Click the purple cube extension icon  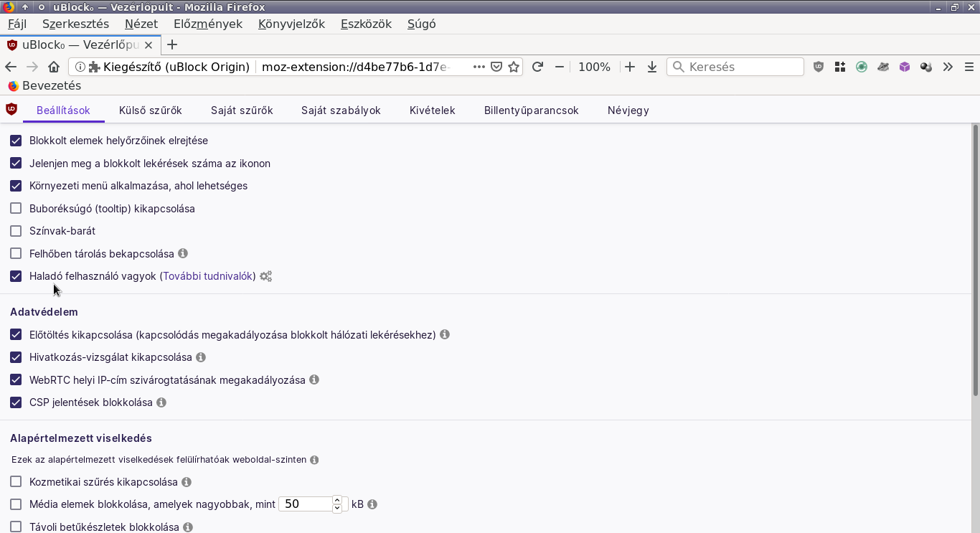tap(905, 67)
